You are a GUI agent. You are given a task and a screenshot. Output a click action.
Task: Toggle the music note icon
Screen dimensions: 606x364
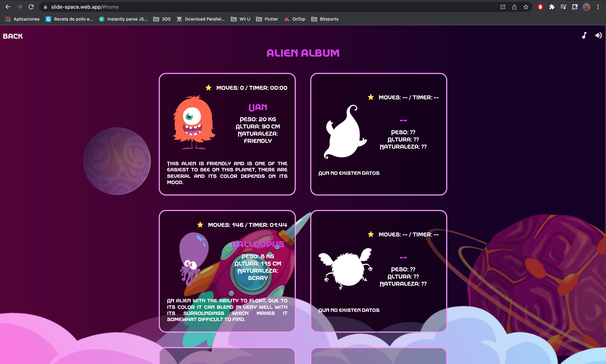pyautogui.click(x=584, y=36)
